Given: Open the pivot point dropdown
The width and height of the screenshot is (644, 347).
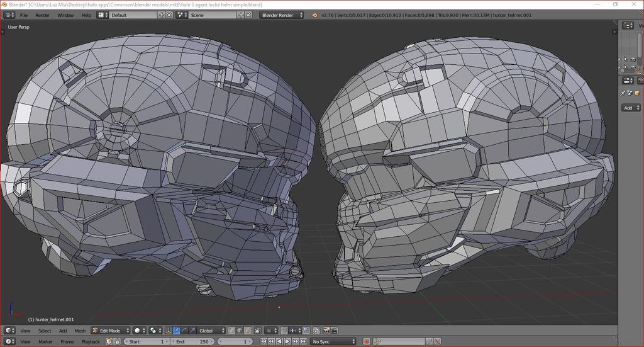Looking at the screenshot, I should [x=155, y=331].
